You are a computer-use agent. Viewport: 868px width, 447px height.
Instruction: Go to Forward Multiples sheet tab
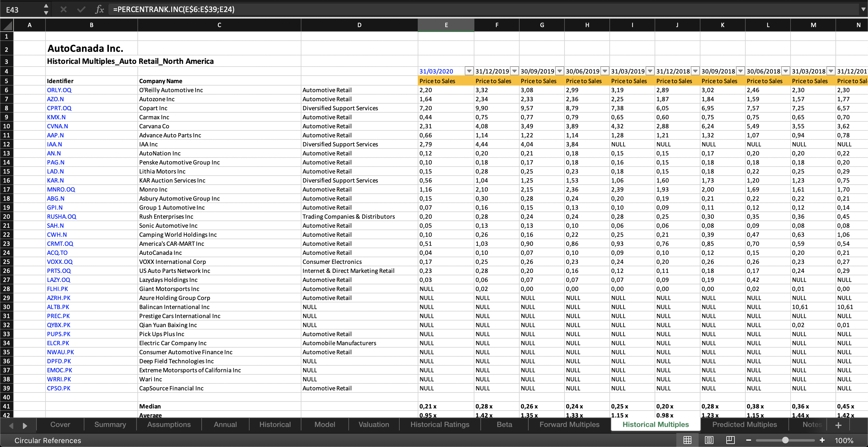pos(569,424)
